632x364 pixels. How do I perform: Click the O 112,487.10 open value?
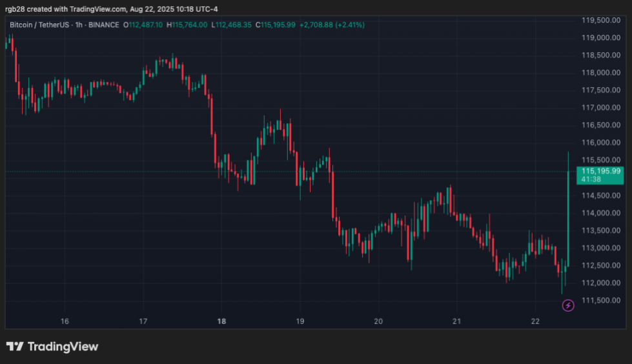[x=143, y=25]
